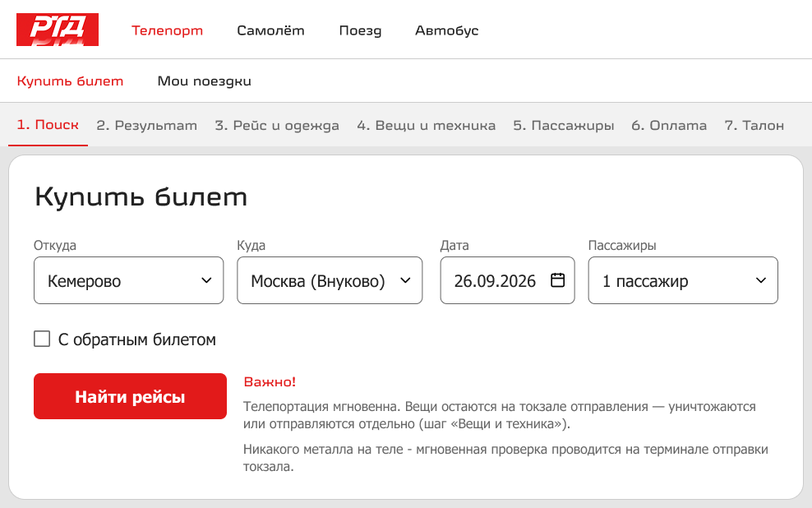Switch to the Автобус transport tab
The height and width of the screenshot is (508, 812).
447,30
